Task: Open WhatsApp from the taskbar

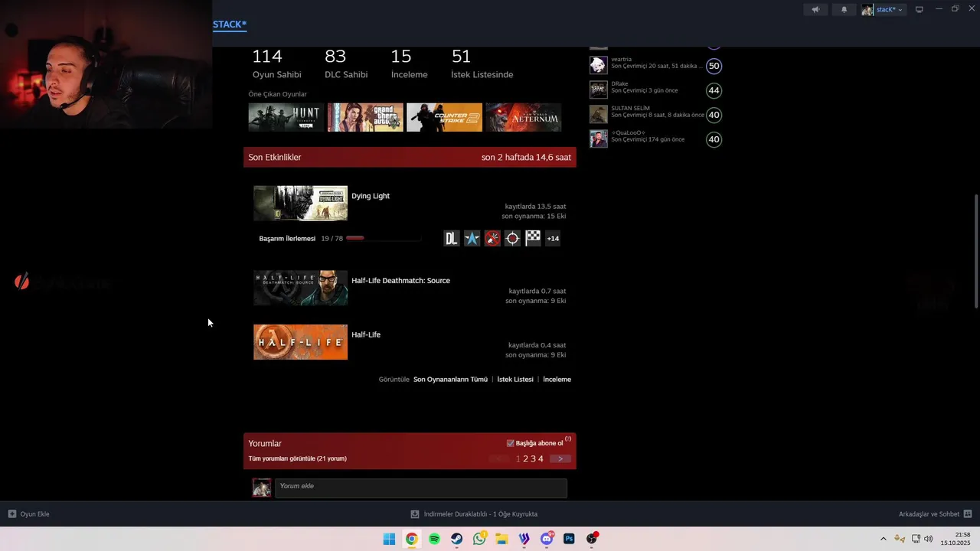Action: coord(479,539)
